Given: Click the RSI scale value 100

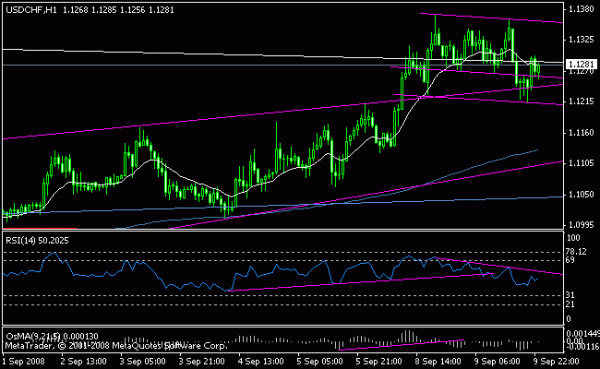Looking at the screenshot, I should point(574,238).
